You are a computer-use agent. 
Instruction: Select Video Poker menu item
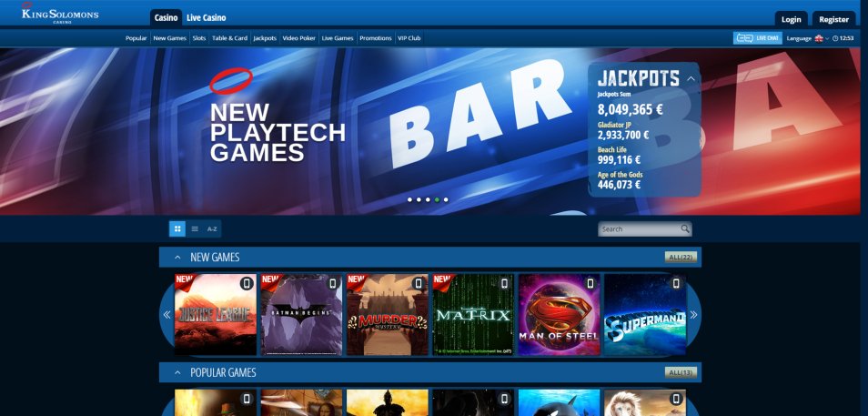tap(299, 38)
